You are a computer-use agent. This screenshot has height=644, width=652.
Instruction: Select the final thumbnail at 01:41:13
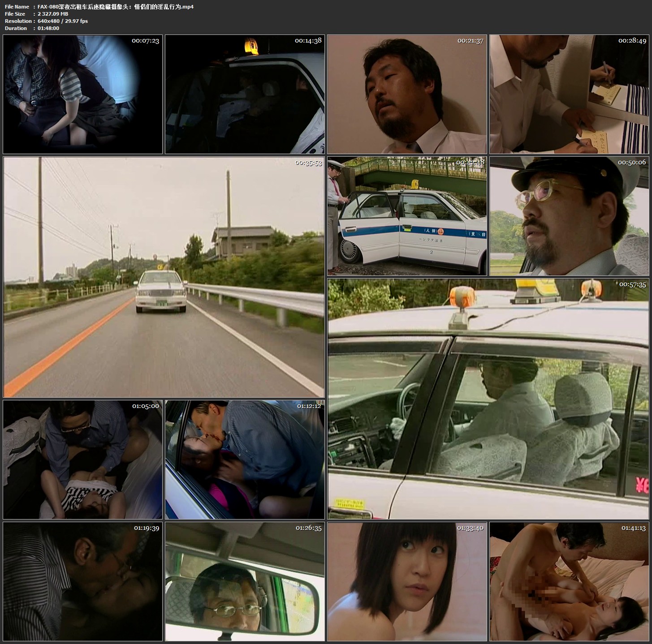[569, 581]
